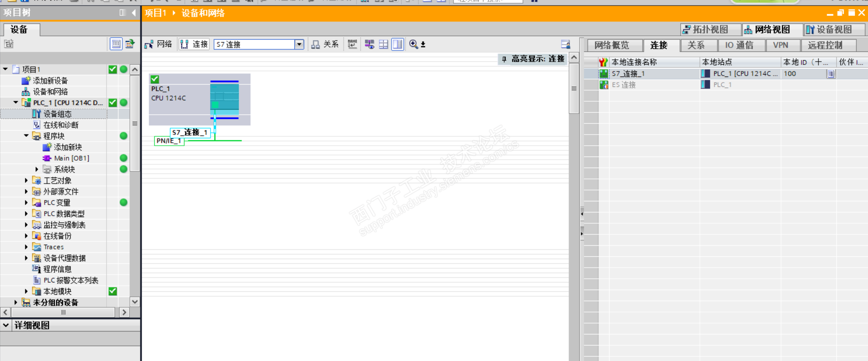Collapse the 程序块 folder
Viewport: 868px width, 361px height.
pyautogui.click(x=27, y=136)
